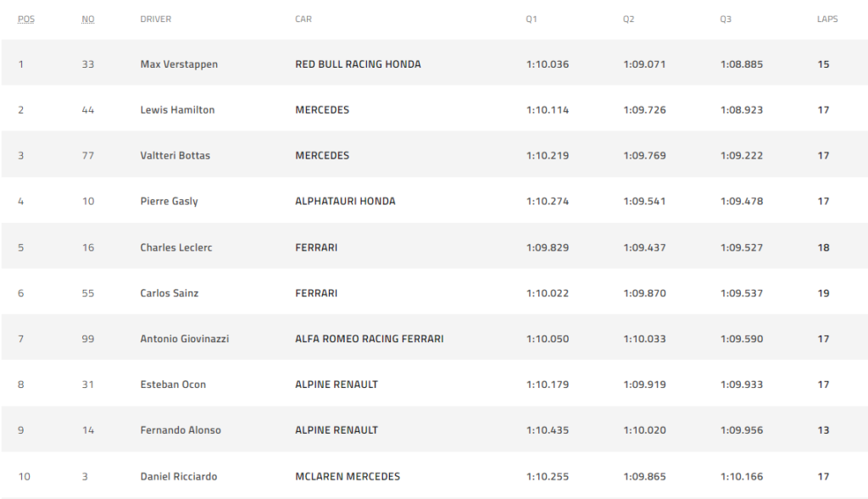868x499 pixels.
Task: Select the CAR column header
Action: coord(303,19)
